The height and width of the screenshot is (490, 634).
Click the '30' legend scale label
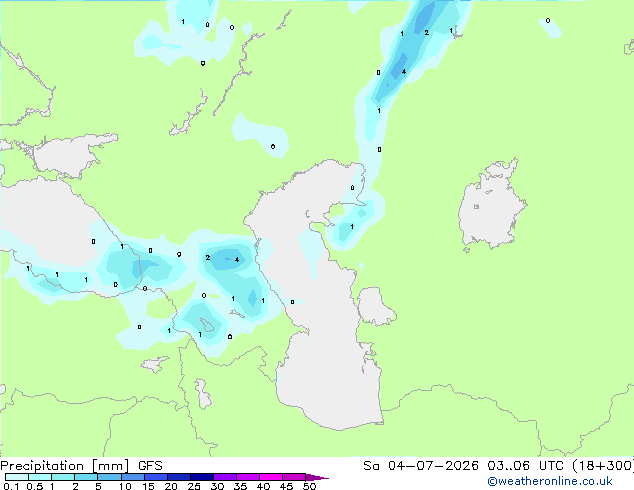[217, 486]
